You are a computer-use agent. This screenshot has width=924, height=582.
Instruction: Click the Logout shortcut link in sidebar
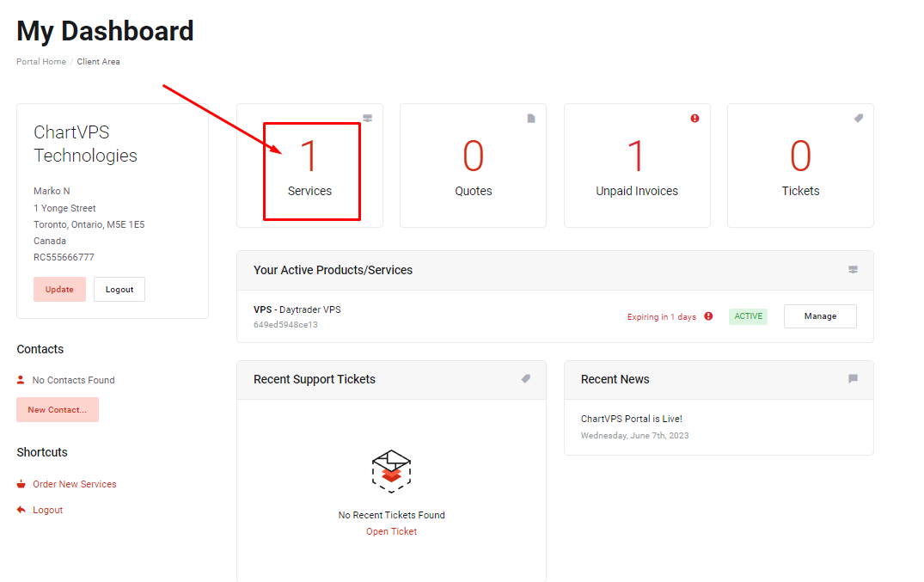pyautogui.click(x=47, y=510)
